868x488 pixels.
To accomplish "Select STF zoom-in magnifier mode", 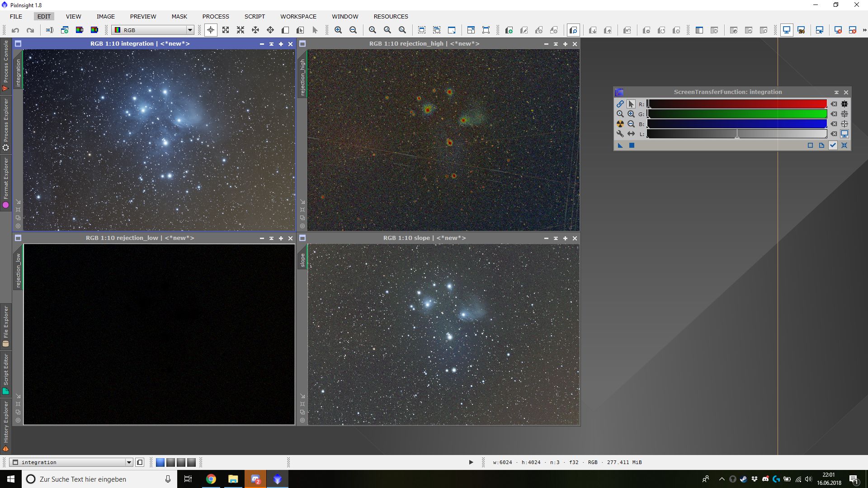I will point(631,114).
